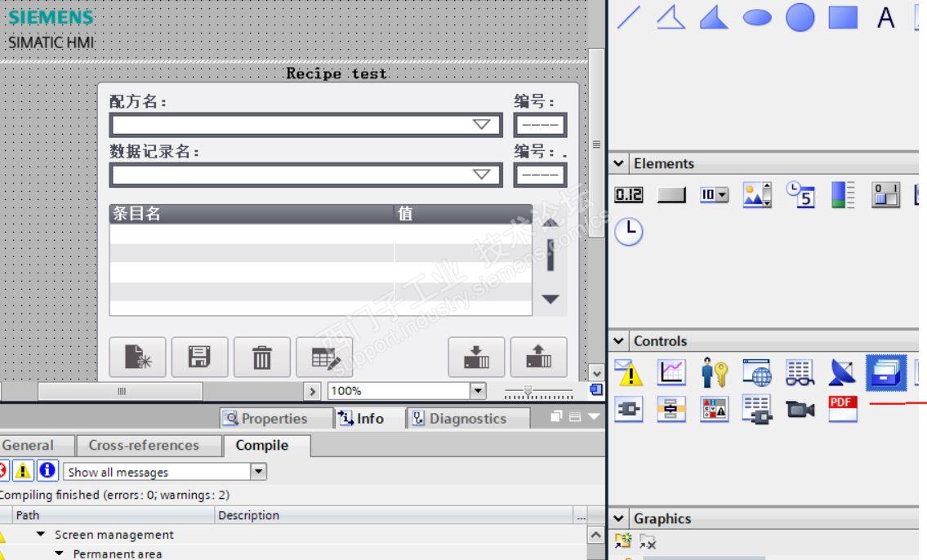Select the Text field 'A' object
Viewport: 927px width, 560px height.
(885, 17)
